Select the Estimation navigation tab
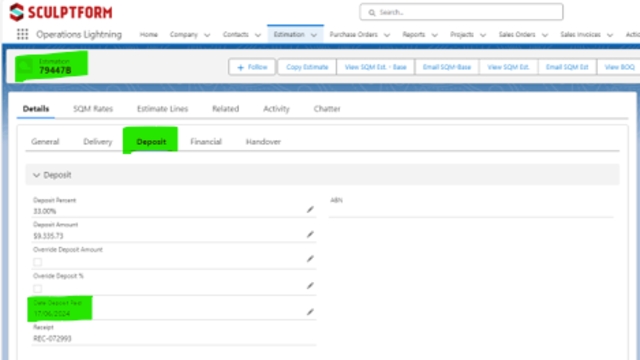 (x=289, y=35)
